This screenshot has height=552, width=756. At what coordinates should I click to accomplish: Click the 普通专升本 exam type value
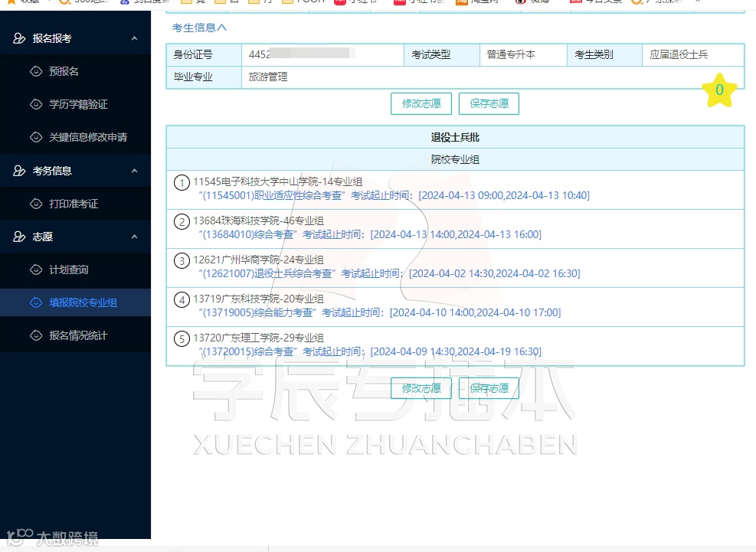point(511,54)
